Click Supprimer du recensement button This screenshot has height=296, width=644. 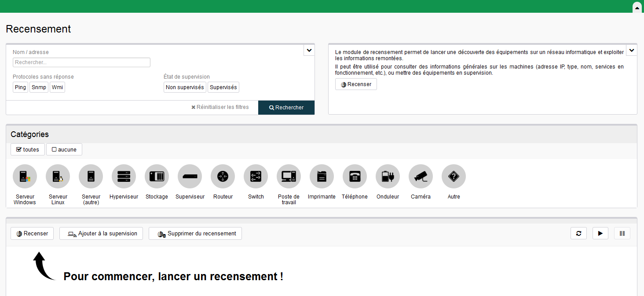click(195, 233)
